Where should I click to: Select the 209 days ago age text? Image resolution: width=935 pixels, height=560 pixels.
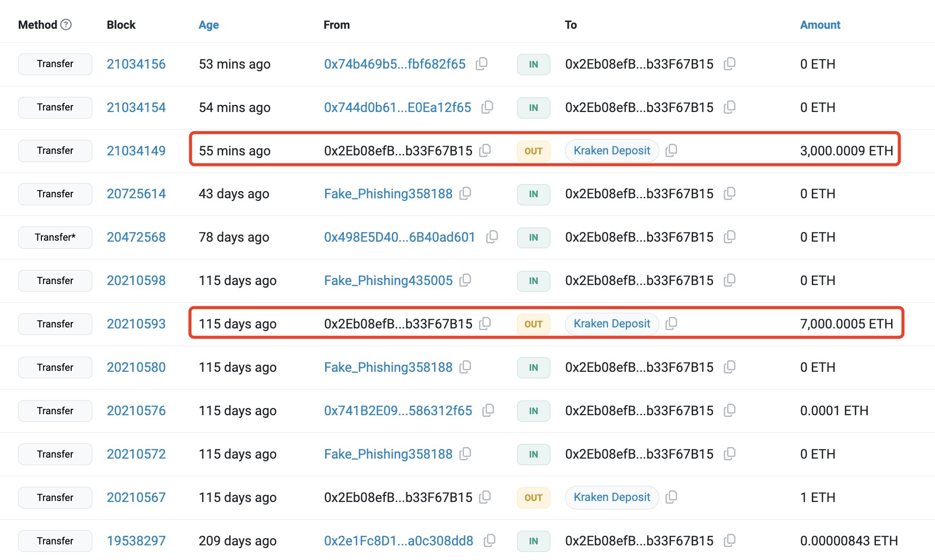[238, 541]
